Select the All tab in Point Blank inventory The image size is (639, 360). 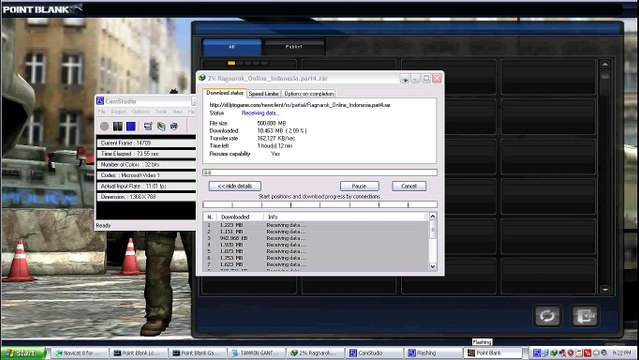click(x=232, y=47)
